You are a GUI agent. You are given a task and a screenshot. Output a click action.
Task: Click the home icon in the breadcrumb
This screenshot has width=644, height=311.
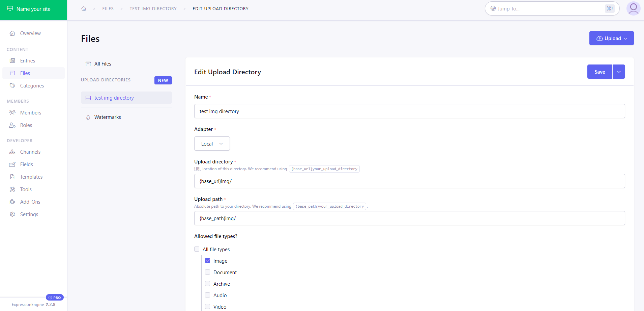pos(84,8)
